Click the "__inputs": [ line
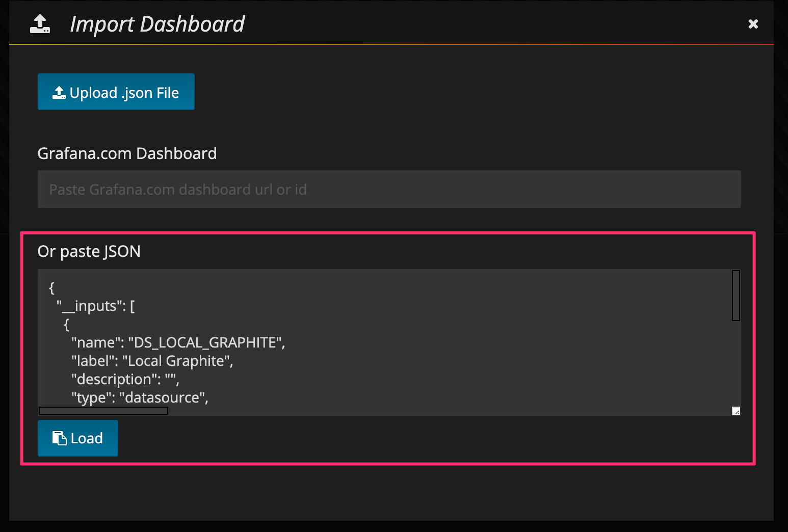This screenshot has height=532, width=788. [x=96, y=306]
